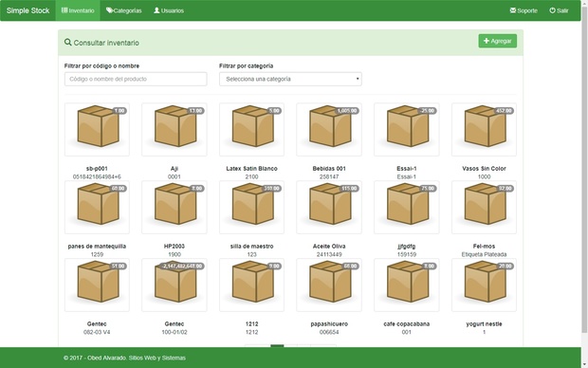This screenshot has width=588, height=368.
Task: Open the Gentec 100-01/02 box image
Action: 175,285
